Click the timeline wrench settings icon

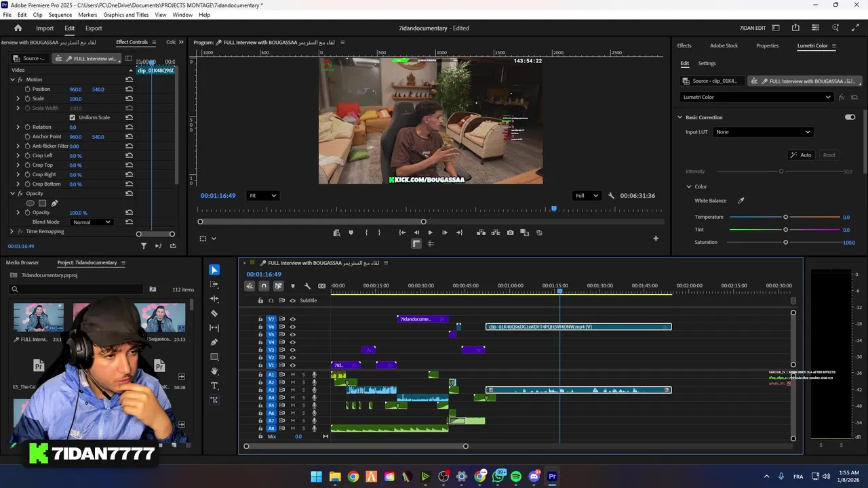click(307, 286)
